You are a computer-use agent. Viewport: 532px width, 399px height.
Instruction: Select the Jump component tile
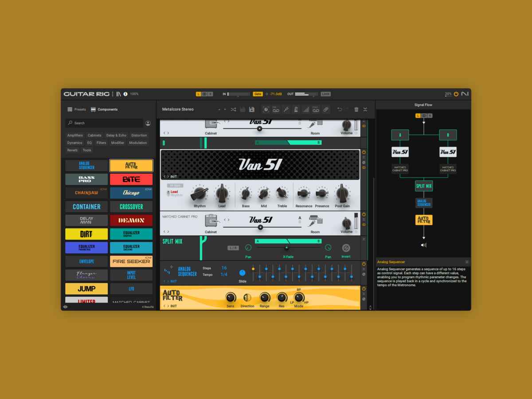86,289
